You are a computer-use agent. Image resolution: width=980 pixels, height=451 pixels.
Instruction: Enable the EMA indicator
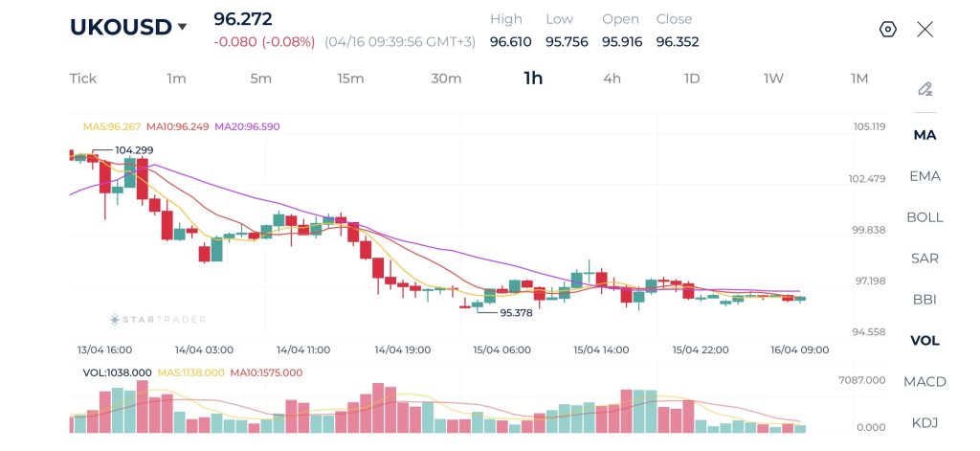coord(924,176)
